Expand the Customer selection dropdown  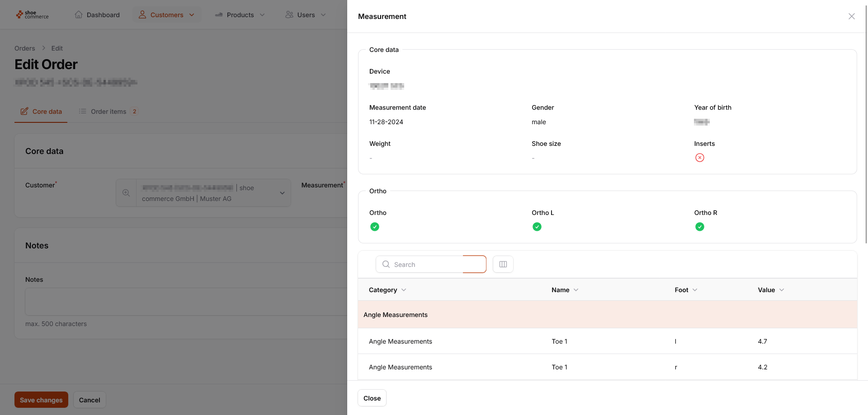(x=282, y=193)
